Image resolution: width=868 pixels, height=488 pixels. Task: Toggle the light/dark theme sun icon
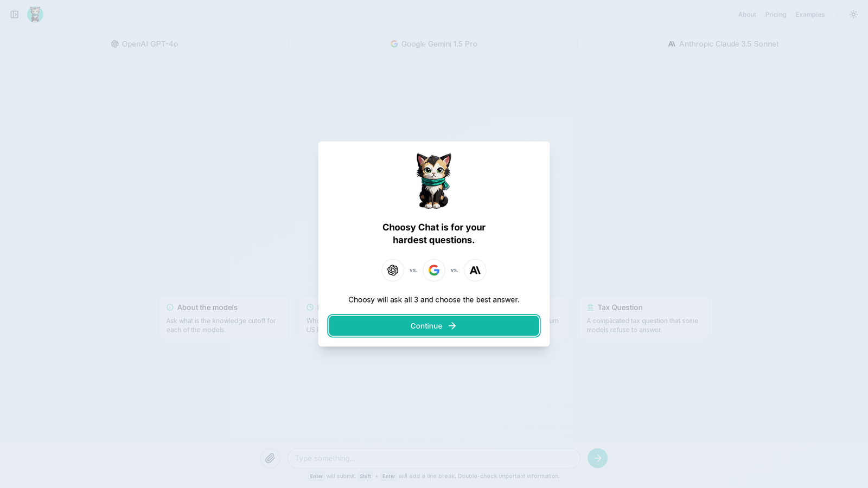click(853, 15)
